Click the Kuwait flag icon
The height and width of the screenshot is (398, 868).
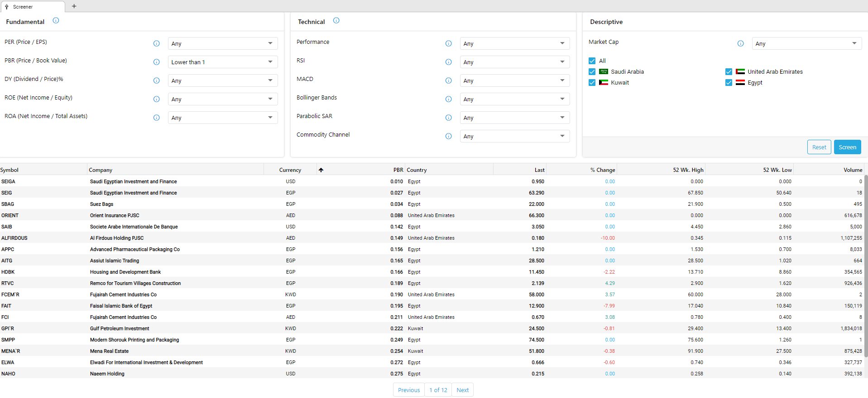(603, 82)
